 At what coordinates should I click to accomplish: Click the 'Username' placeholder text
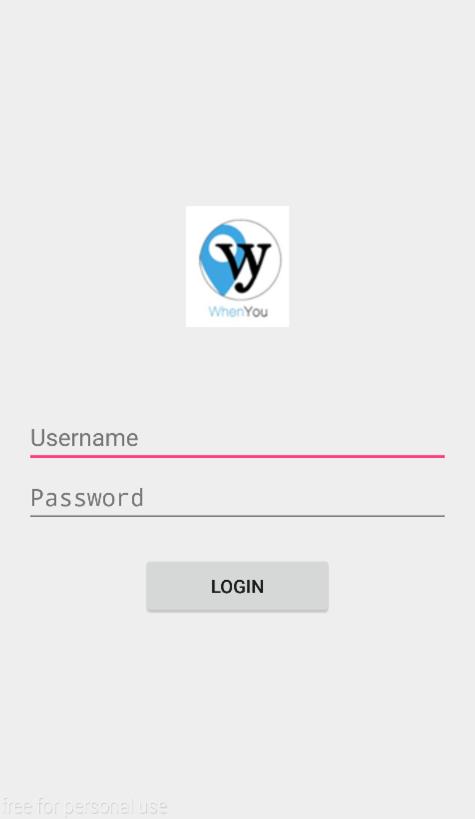[84, 438]
